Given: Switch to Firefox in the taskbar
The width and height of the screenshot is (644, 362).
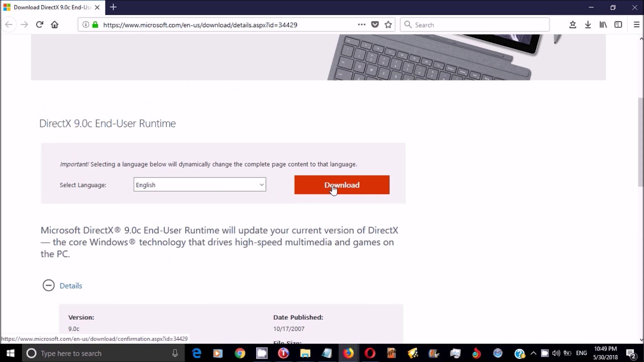Looking at the screenshot, I should tap(348, 353).
